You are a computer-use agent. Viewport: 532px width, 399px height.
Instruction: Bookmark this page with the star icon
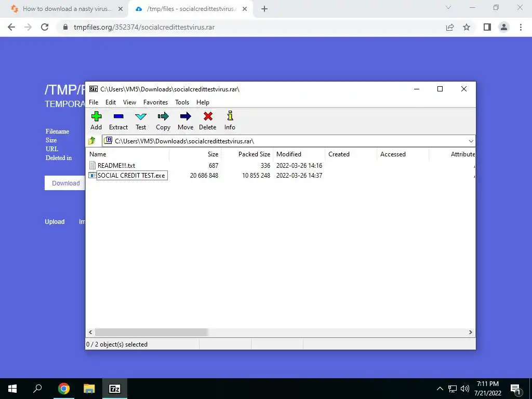pos(467,27)
